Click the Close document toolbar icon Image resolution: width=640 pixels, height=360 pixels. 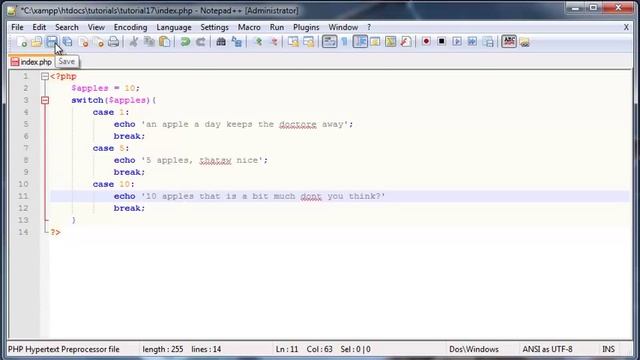(x=83, y=42)
